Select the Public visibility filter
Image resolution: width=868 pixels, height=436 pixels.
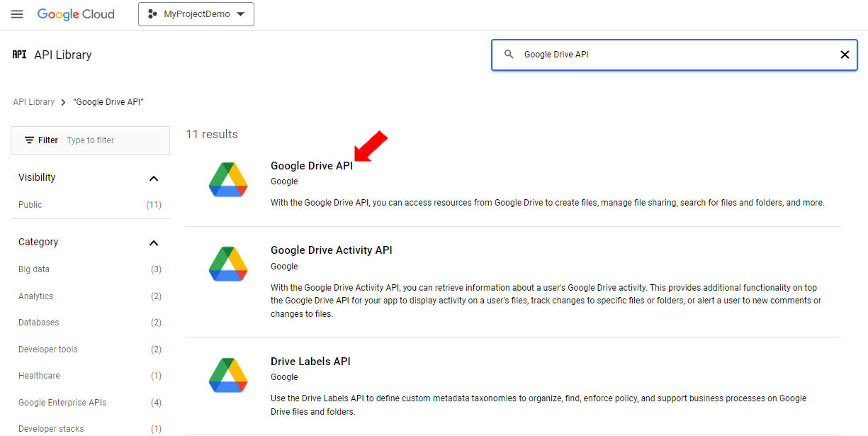click(30, 205)
